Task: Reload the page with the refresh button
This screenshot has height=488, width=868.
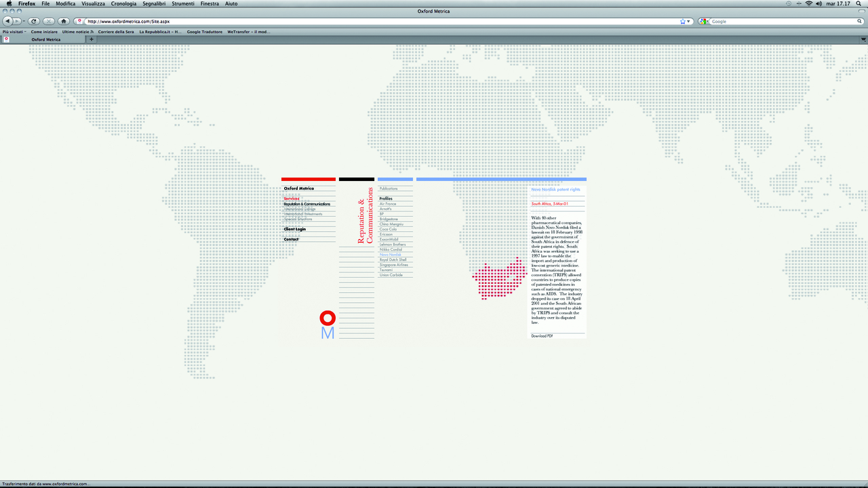Action: [x=34, y=21]
